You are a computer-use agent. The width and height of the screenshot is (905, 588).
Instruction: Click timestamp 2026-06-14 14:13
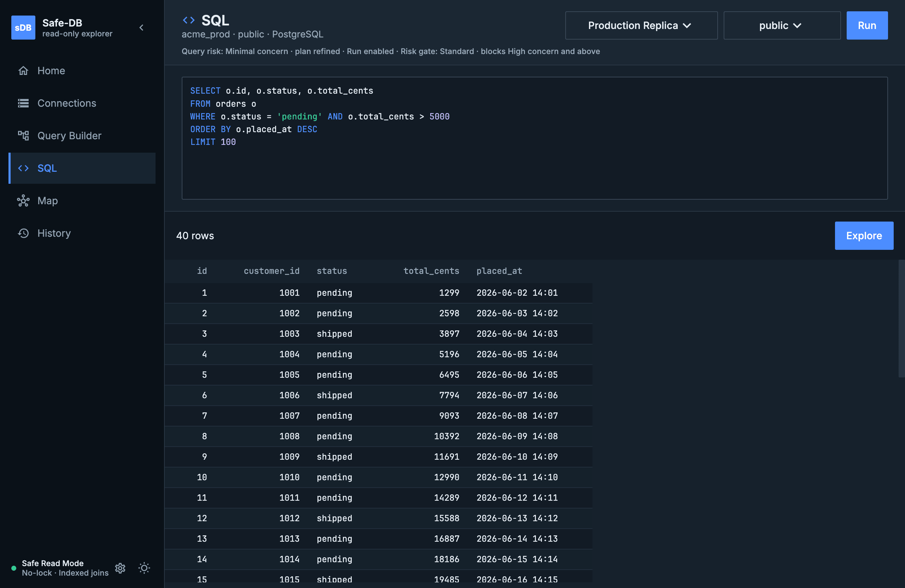(517, 539)
